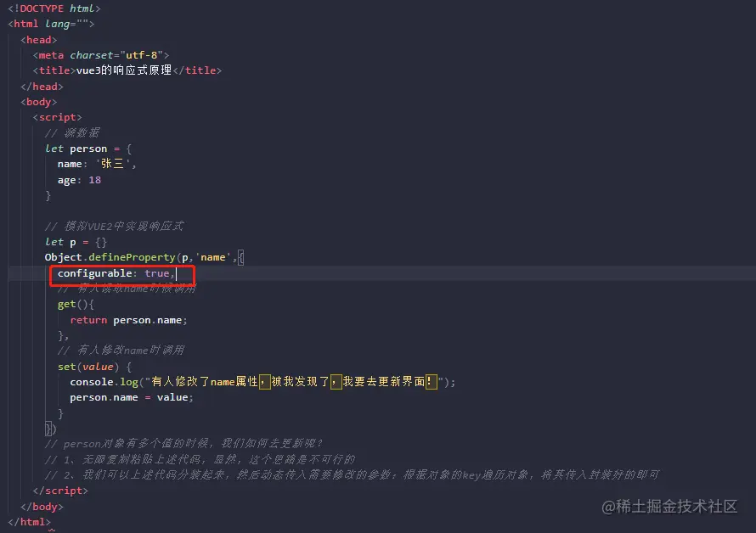Click the title text vue3的响应式原理

tap(124, 70)
